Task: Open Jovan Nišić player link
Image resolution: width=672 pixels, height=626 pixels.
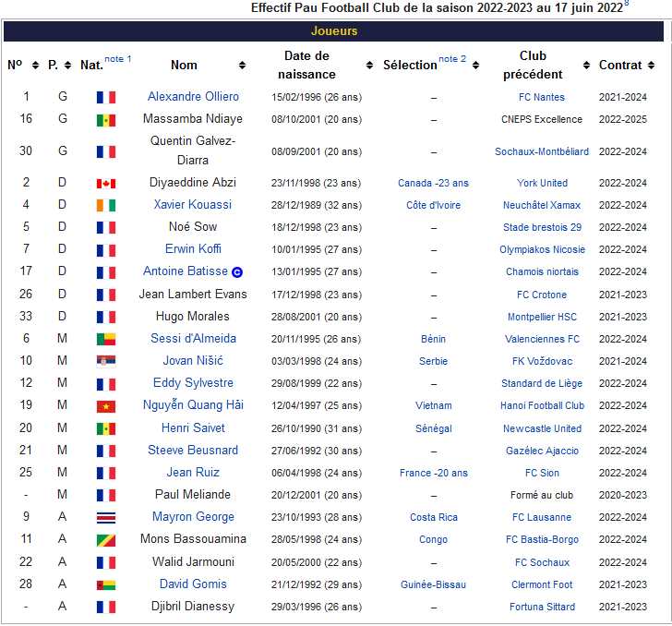Action: 193,361
